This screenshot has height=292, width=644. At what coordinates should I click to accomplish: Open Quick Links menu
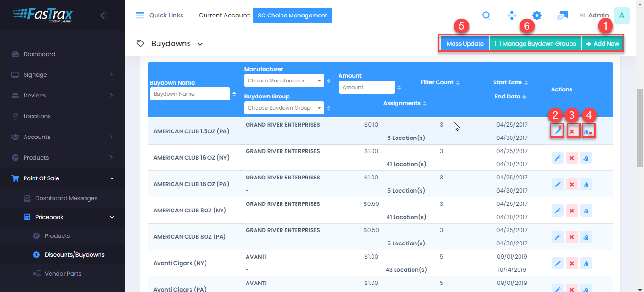click(x=160, y=16)
